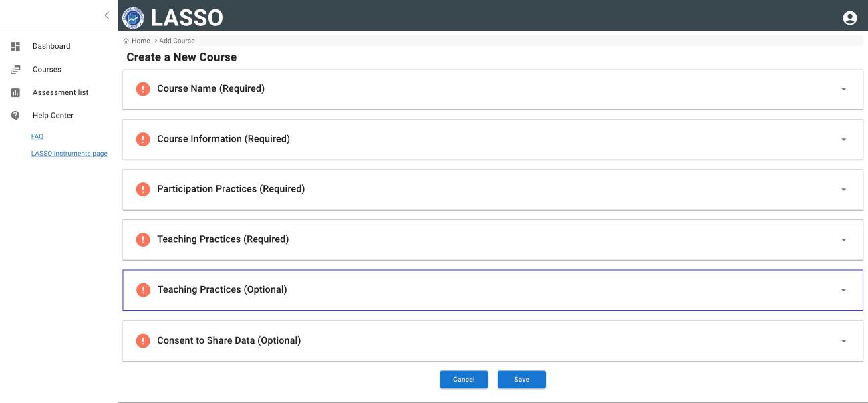Click the warning icon beside Teaching Practices (Required)

click(x=143, y=239)
